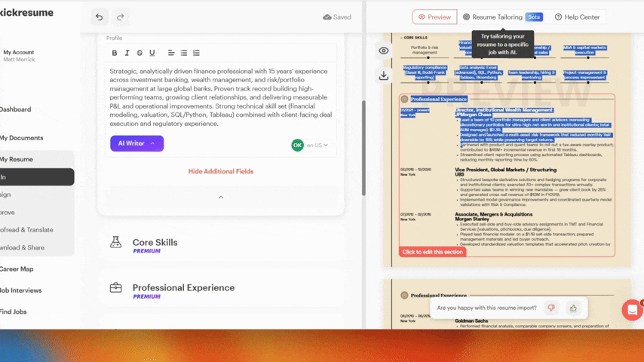Click the highlighted dark sidebar step
Viewport: 644px width, 362px height.
(x=37, y=176)
